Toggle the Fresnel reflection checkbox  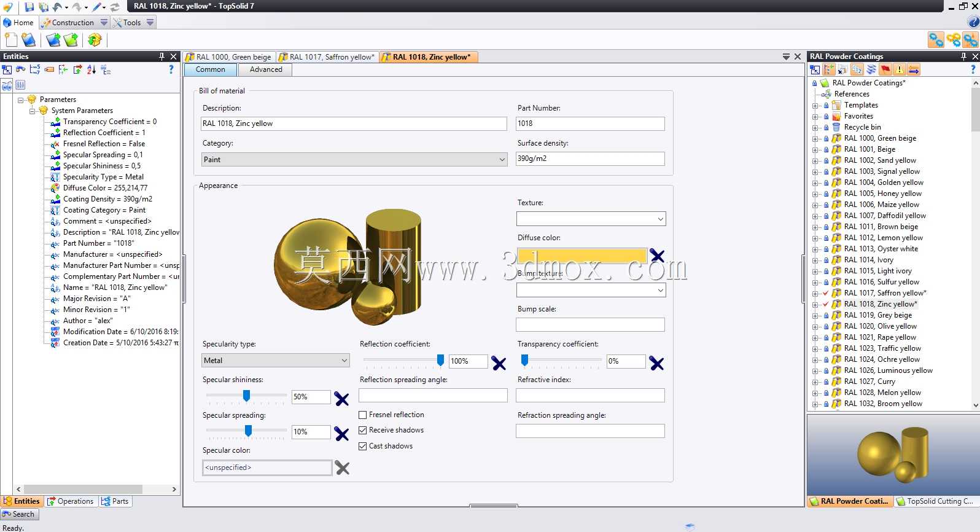363,415
